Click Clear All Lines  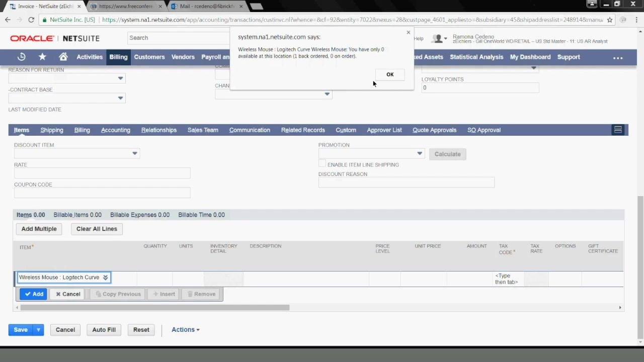pos(97,229)
